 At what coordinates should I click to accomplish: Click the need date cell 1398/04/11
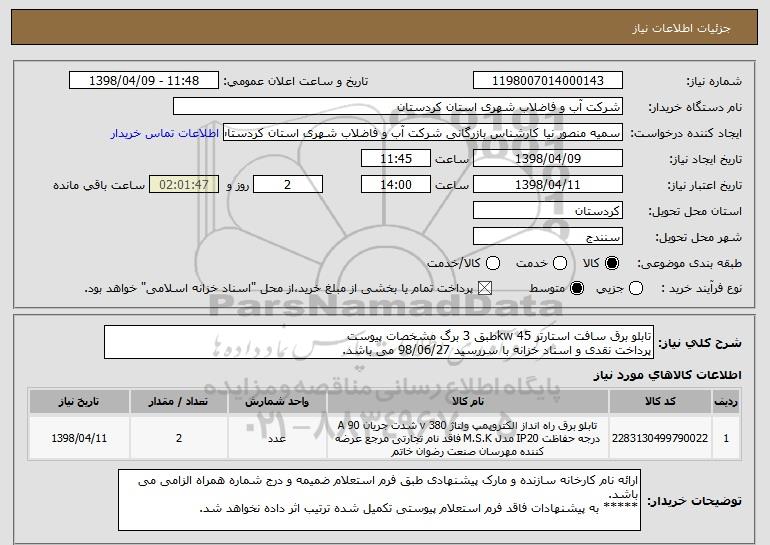click(79, 438)
